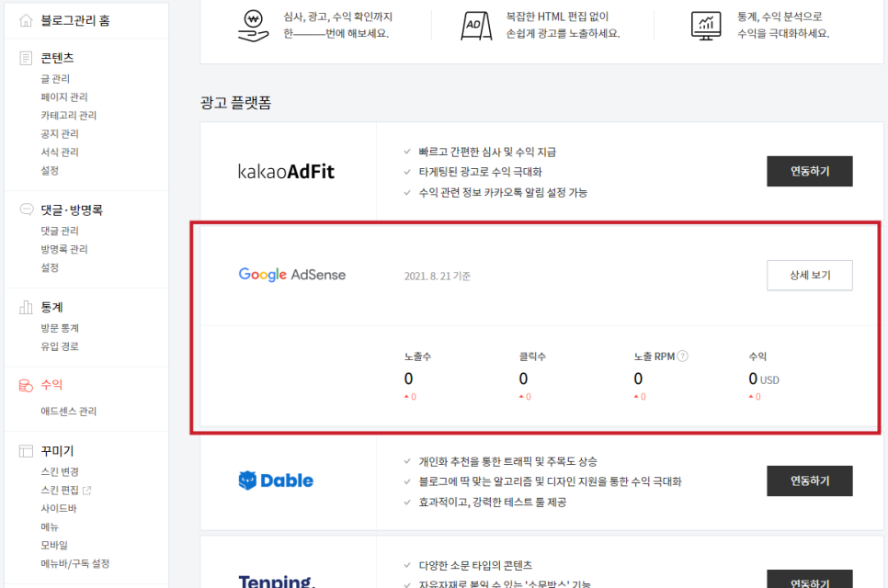Click the Tenping logo

click(277, 581)
